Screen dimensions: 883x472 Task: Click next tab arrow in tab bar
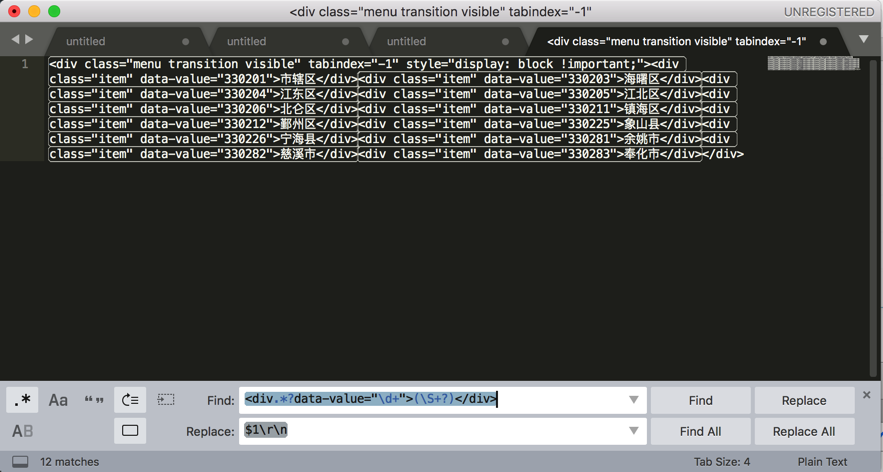coord(29,40)
